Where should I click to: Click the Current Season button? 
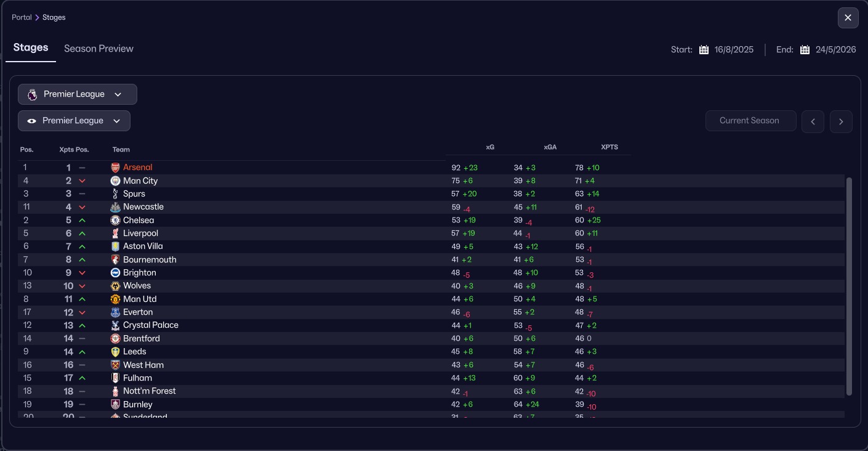click(x=750, y=121)
